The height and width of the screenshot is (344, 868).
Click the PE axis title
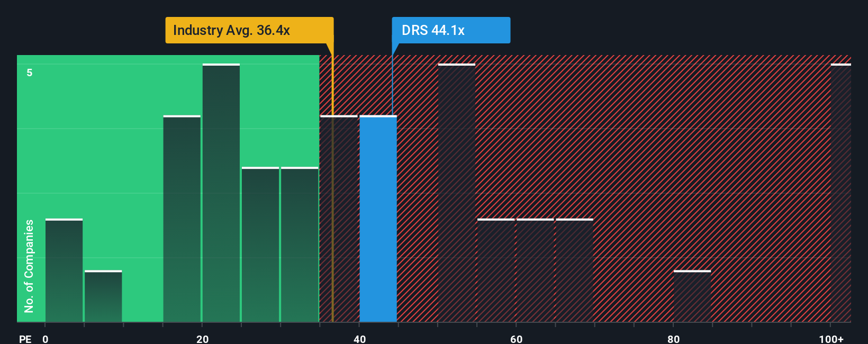tap(25, 339)
